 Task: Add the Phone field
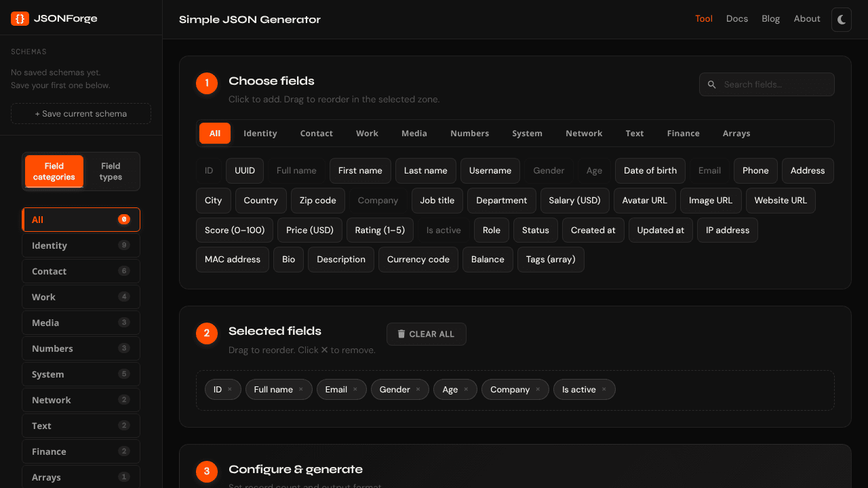point(755,171)
